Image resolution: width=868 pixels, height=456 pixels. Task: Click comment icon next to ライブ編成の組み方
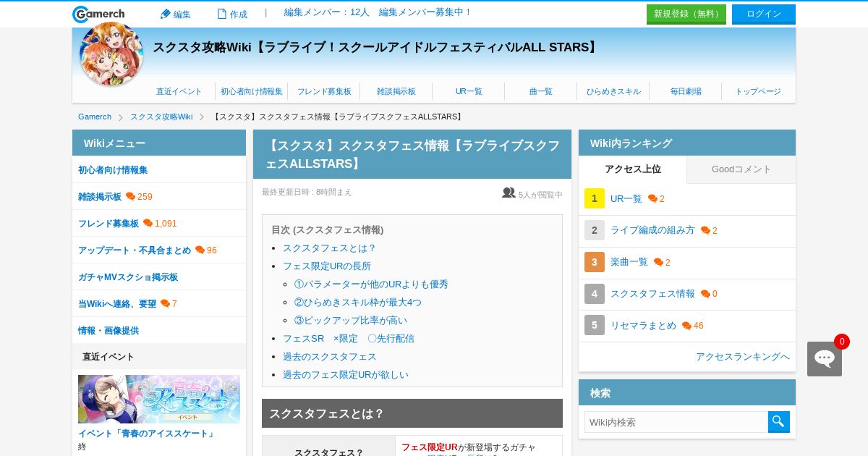coord(705,230)
